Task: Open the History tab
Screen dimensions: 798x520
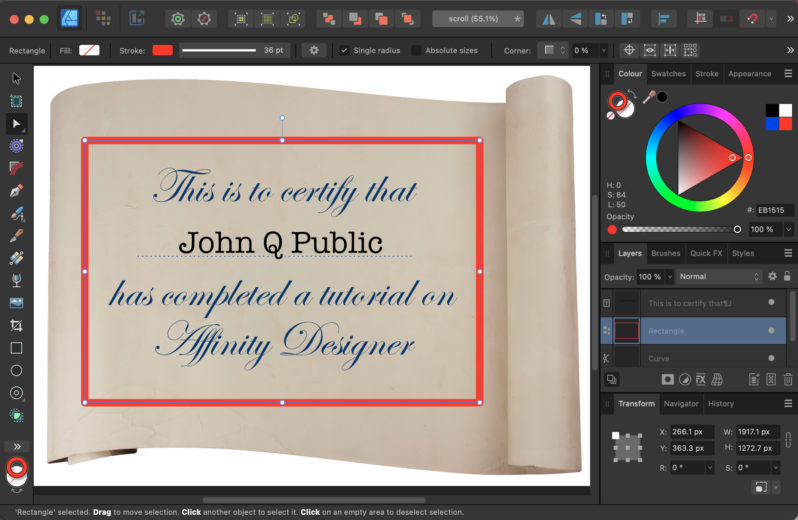Action: [721, 403]
